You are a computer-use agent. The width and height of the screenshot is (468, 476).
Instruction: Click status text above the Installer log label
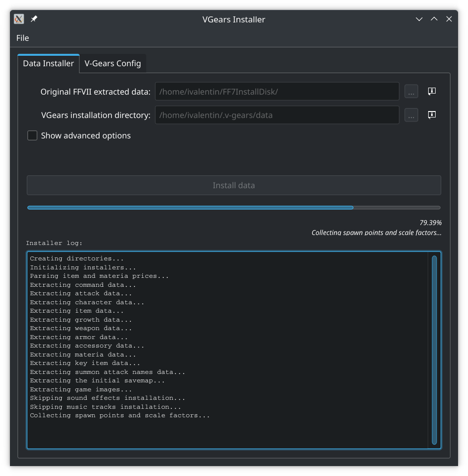coord(376,233)
